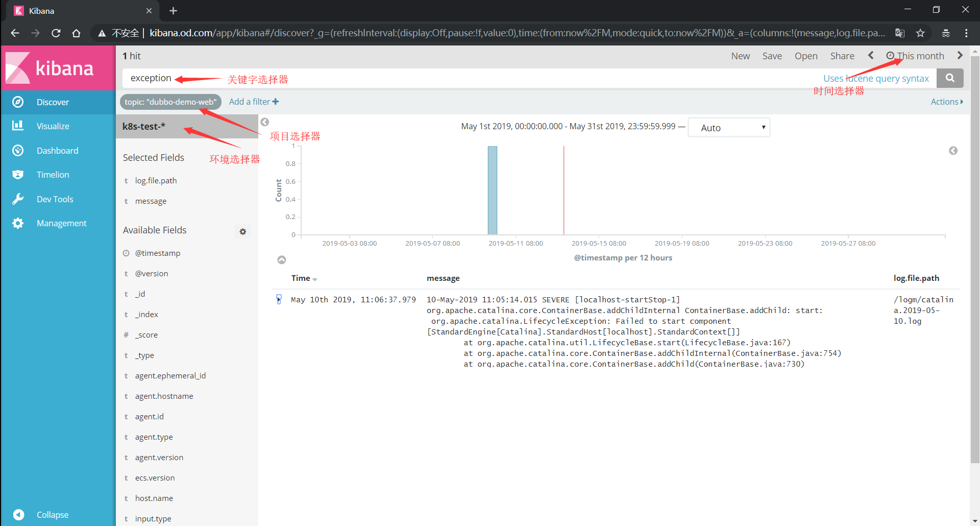Click the circular arrow at chart right
Screen dimensions: 980x526
tap(953, 151)
